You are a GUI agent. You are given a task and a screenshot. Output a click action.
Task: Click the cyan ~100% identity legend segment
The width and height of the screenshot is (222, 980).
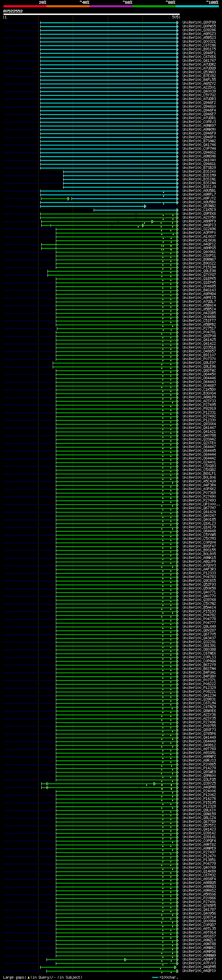click(197, 6)
